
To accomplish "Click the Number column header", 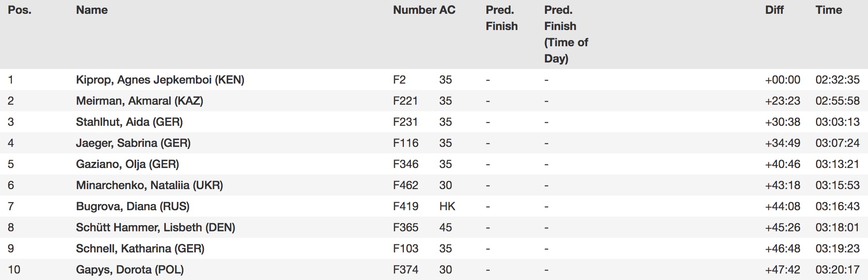I will point(414,10).
